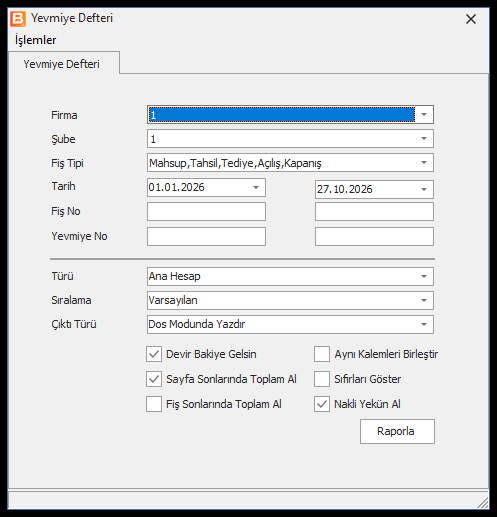Viewport: 497px width, 517px height.
Task: Expand the Şube dropdown arrow
Action: 424,139
